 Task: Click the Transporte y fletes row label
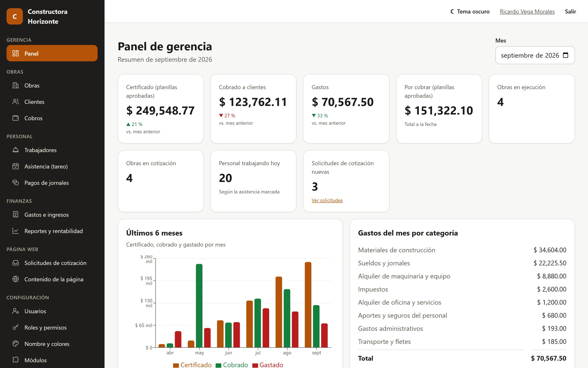click(384, 342)
